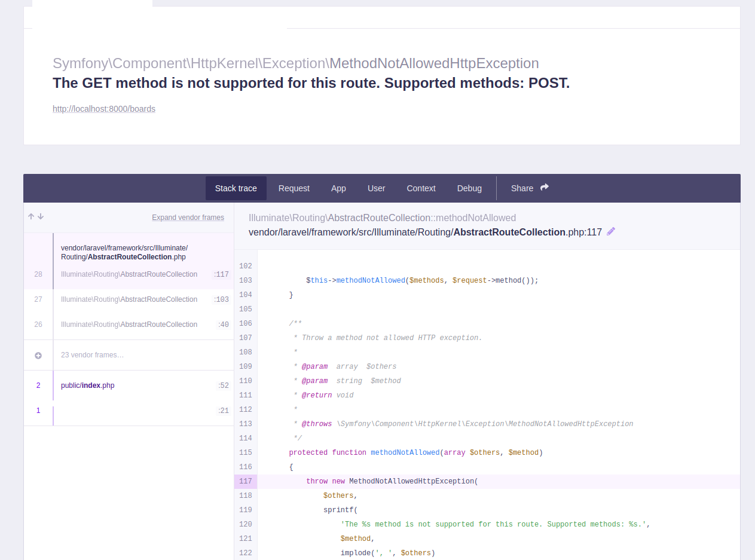
Task: Select frame 27 AbstractRouteCollection :103
Action: [x=129, y=299]
